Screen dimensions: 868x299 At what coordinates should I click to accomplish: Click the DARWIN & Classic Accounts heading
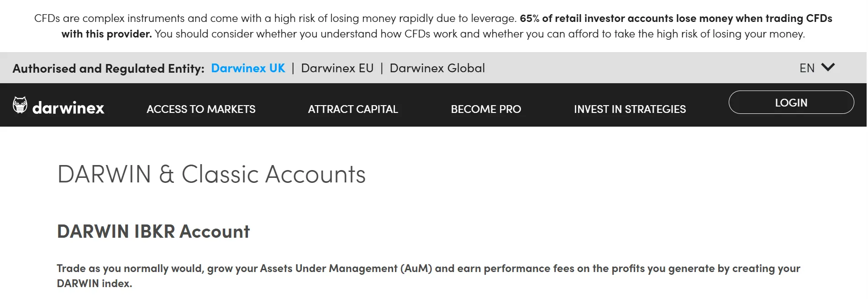[211, 174]
